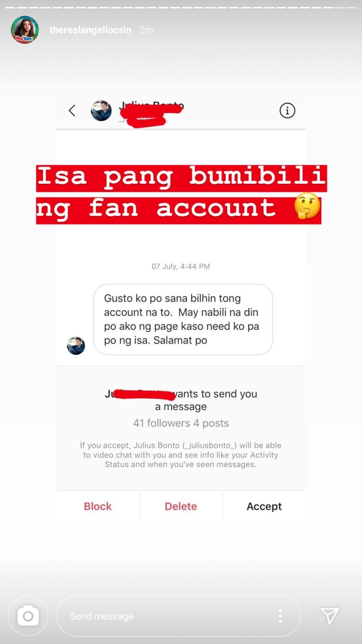
Task: Tap the 2m story time label
Action: [x=146, y=30]
